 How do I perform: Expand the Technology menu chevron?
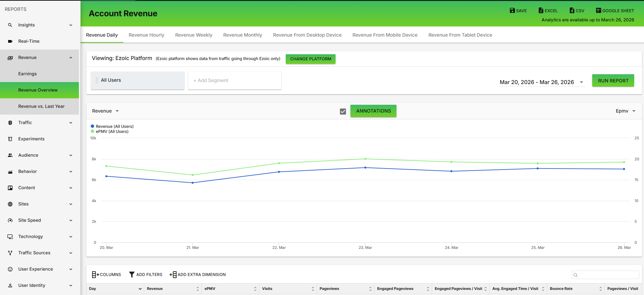(x=71, y=237)
